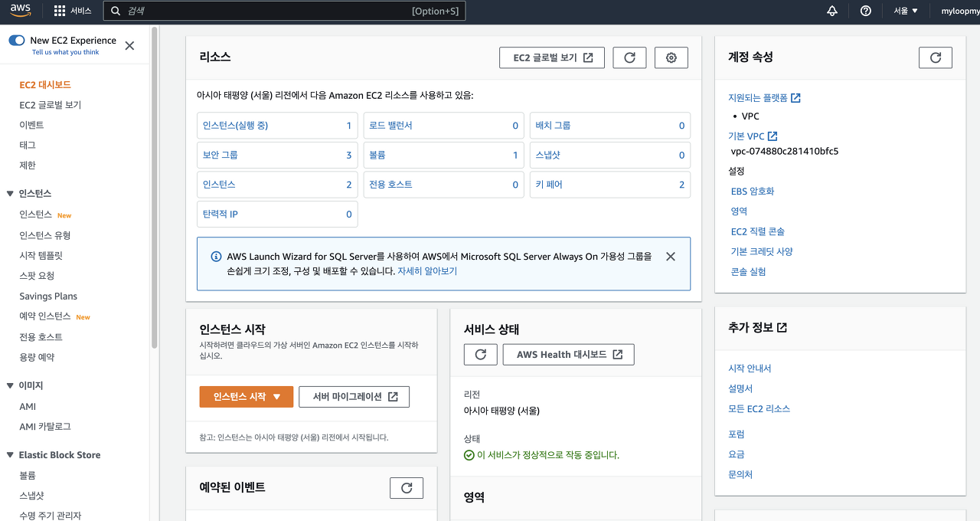Viewport: 980px width, 521px height.
Task: Select EC2 대시보드 in sidebar
Action: click(45, 84)
